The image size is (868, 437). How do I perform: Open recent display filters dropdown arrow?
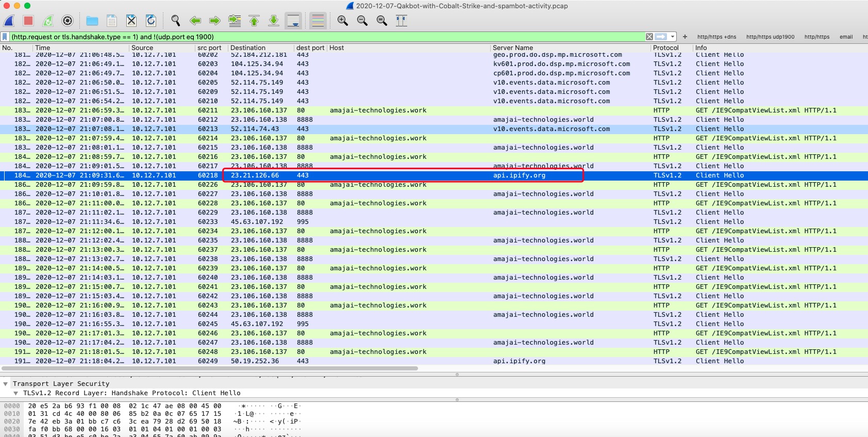[673, 37]
